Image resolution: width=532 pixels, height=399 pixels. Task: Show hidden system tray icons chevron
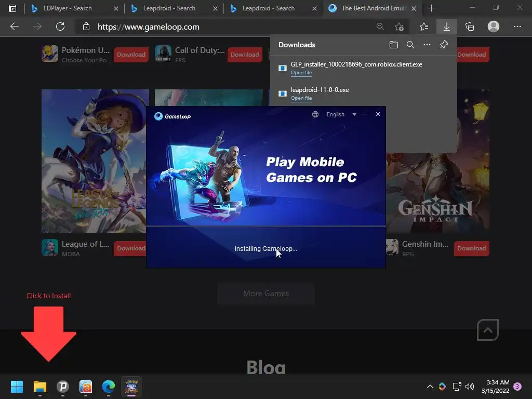pyautogui.click(x=430, y=387)
